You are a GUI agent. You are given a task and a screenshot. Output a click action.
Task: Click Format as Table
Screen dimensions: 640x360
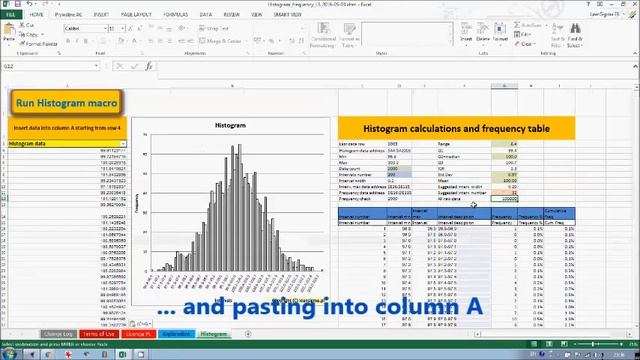[x=349, y=35]
